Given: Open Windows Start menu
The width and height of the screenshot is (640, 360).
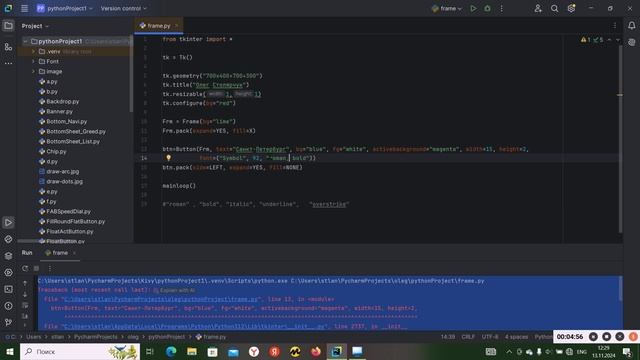Looking at the screenshot, I should [x=10, y=351].
